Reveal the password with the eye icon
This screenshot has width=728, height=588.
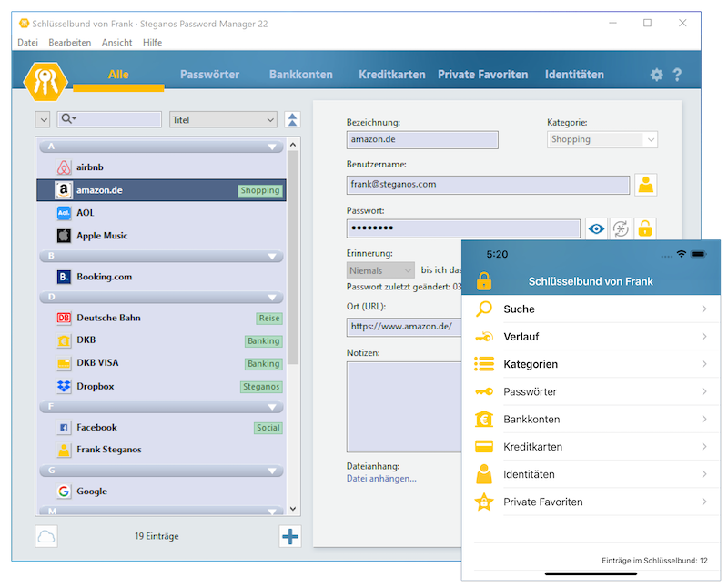click(x=595, y=228)
